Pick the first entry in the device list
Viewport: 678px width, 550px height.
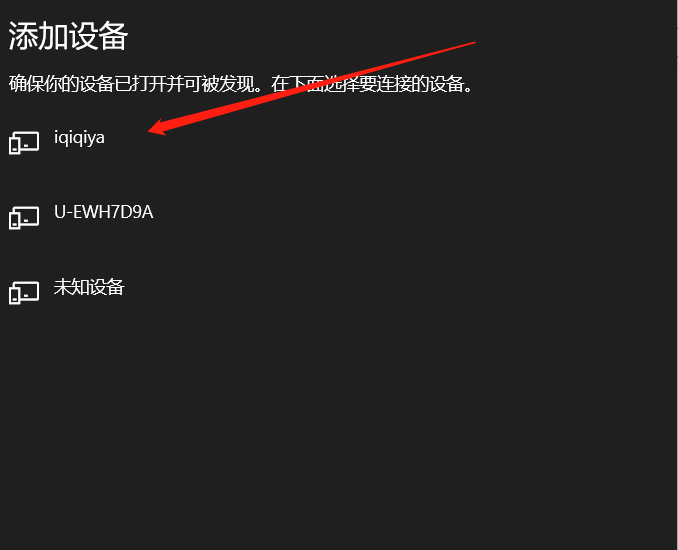339,143
